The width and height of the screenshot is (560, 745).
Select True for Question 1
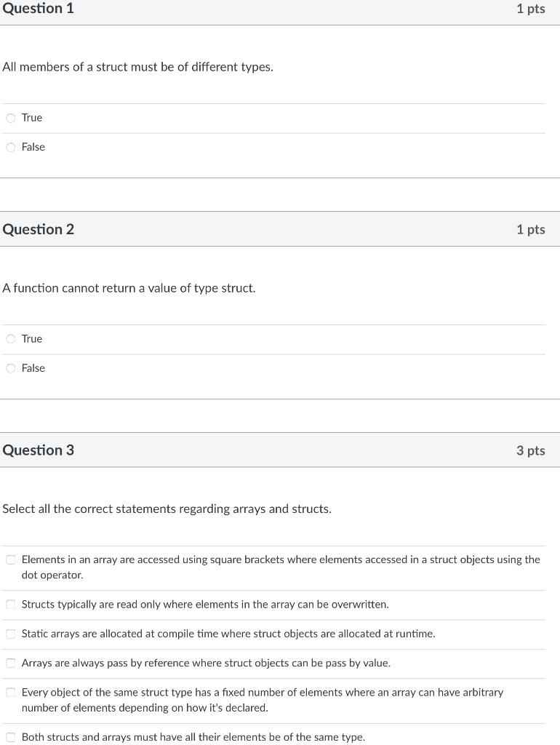[11, 117]
